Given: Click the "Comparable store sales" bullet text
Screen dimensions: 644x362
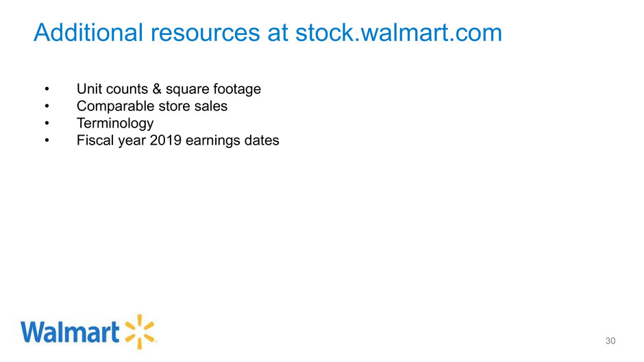Looking at the screenshot, I should point(152,106).
